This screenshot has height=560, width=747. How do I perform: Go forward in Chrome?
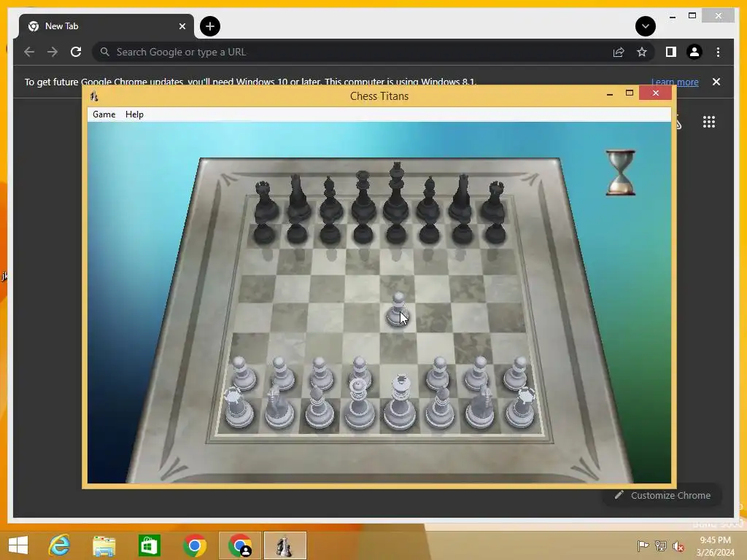[53, 52]
